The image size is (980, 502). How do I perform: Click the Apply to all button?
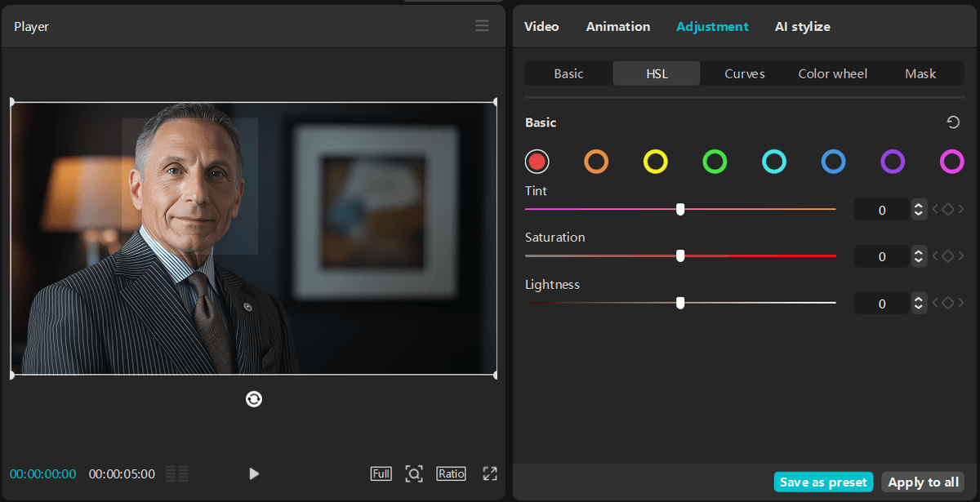click(923, 482)
